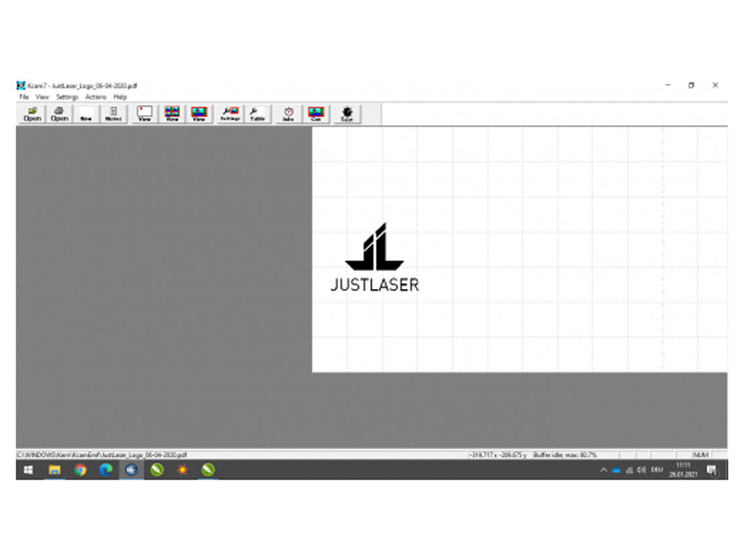Viewport: 747px width, 560px height.
Task: Open the Table toolbar button
Action: pos(257,114)
